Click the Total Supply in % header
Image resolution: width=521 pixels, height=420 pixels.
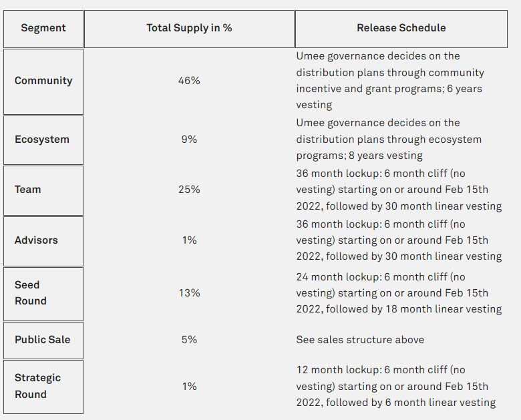(x=189, y=28)
